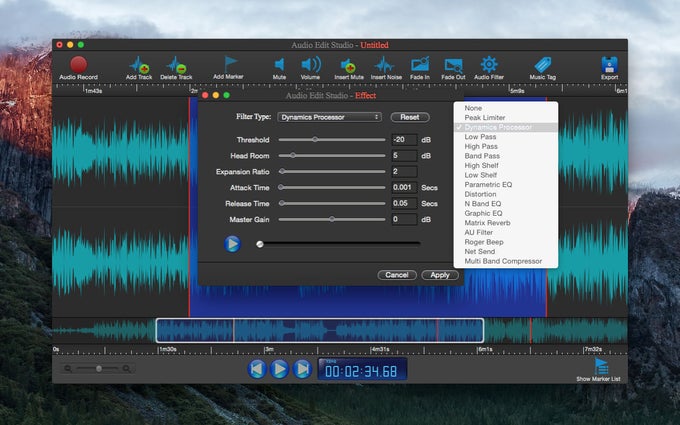Open the Volume tool
This screenshot has width=680, height=425.
[x=310, y=64]
